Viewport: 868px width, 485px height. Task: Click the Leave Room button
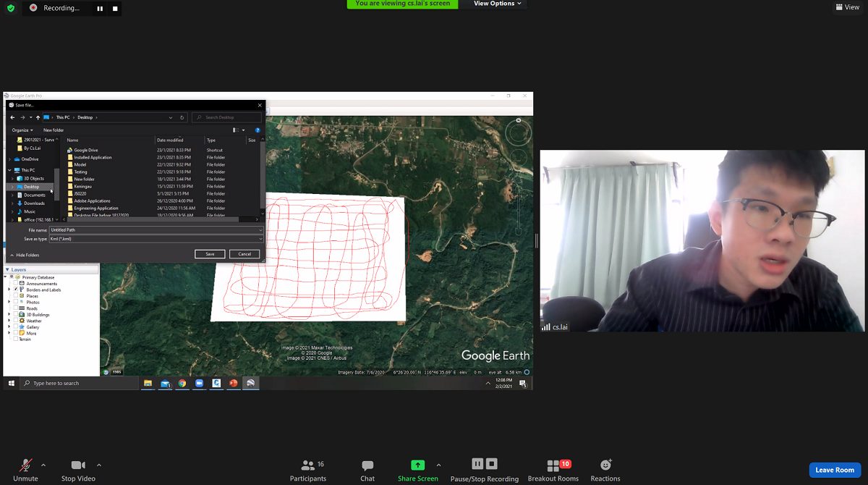(835, 470)
